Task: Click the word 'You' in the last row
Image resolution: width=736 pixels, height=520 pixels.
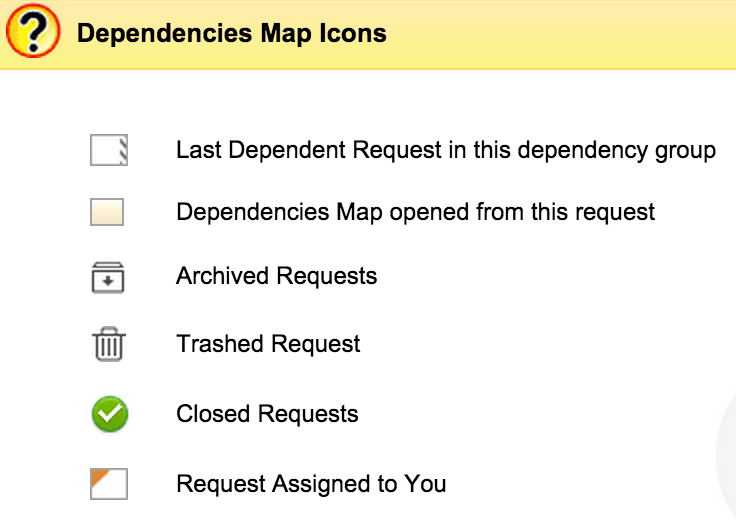Action: pos(425,485)
